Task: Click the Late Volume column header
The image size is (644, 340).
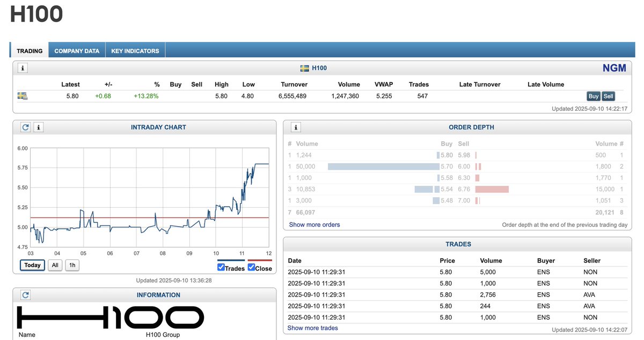Action: (x=546, y=84)
